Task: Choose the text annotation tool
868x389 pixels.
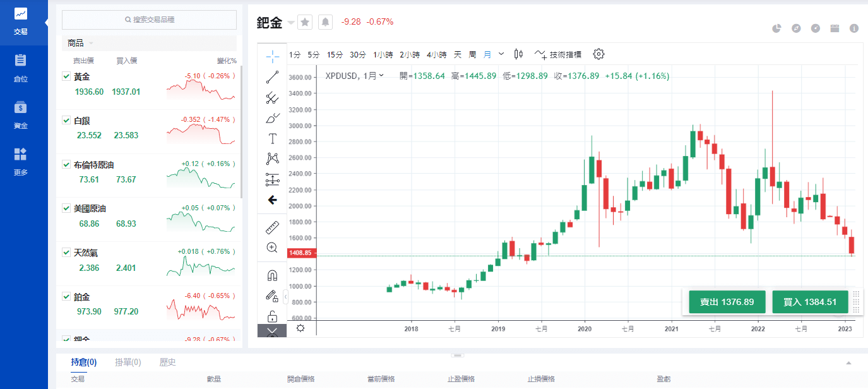Action: point(272,138)
